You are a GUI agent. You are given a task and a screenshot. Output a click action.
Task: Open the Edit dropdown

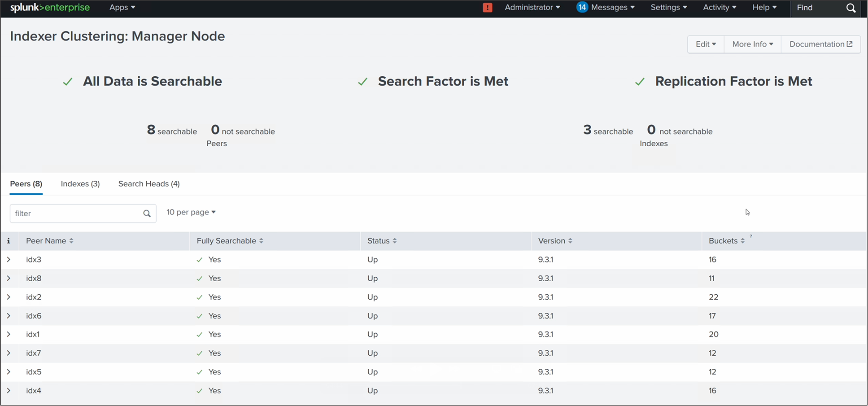click(705, 44)
